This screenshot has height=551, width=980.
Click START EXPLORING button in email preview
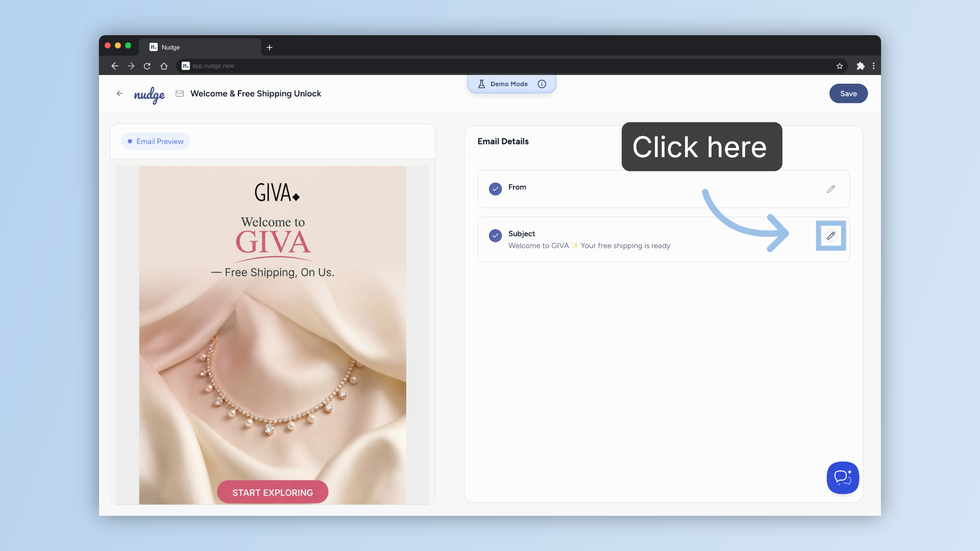pos(273,492)
